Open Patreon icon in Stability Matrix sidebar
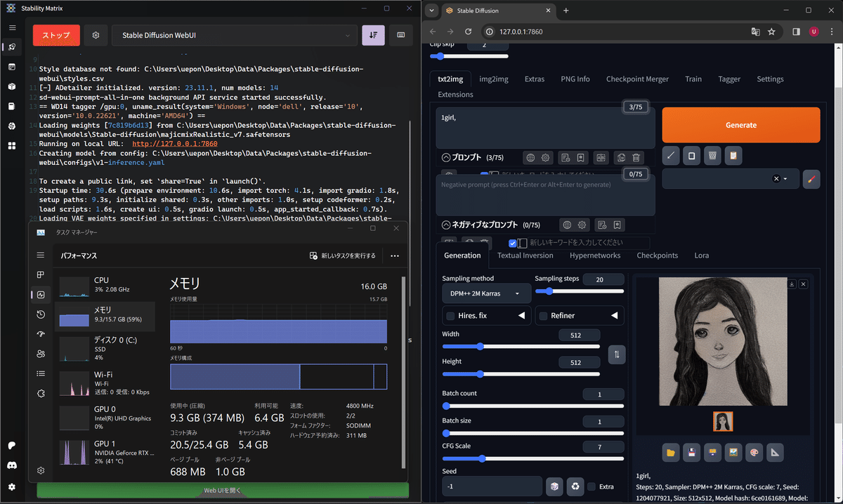The image size is (843, 504). pyautogui.click(x=12, y=446)
